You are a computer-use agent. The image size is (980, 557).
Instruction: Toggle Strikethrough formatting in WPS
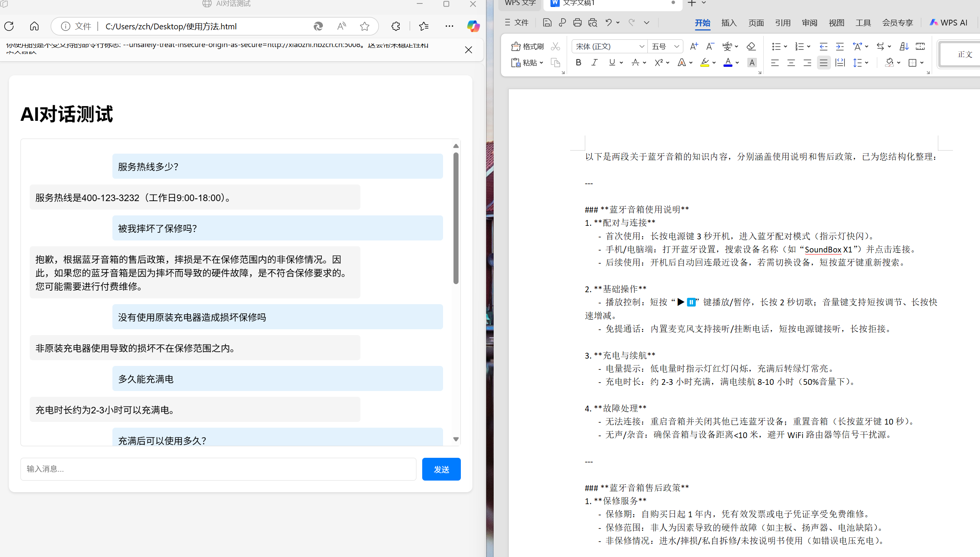click(x=635, y=63)
